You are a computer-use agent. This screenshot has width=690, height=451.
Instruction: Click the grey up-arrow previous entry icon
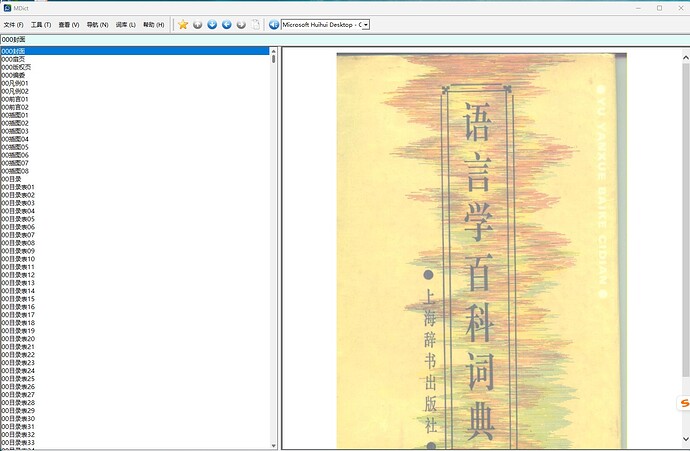(198, 24)
